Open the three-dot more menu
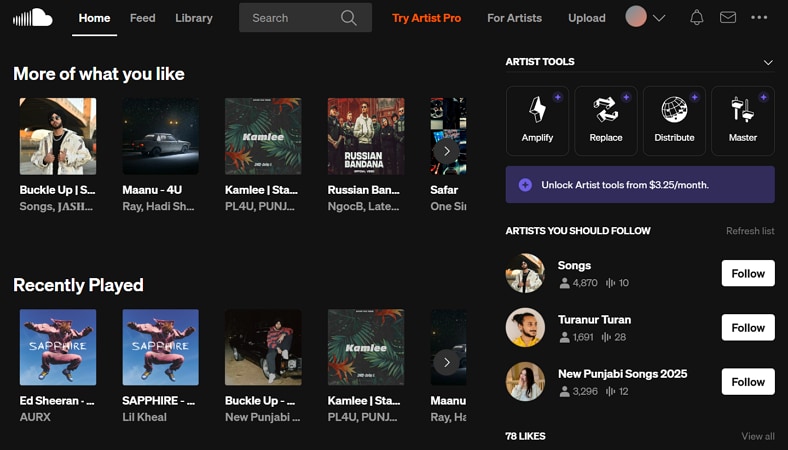Screen dimensions: 788x450 759,18
